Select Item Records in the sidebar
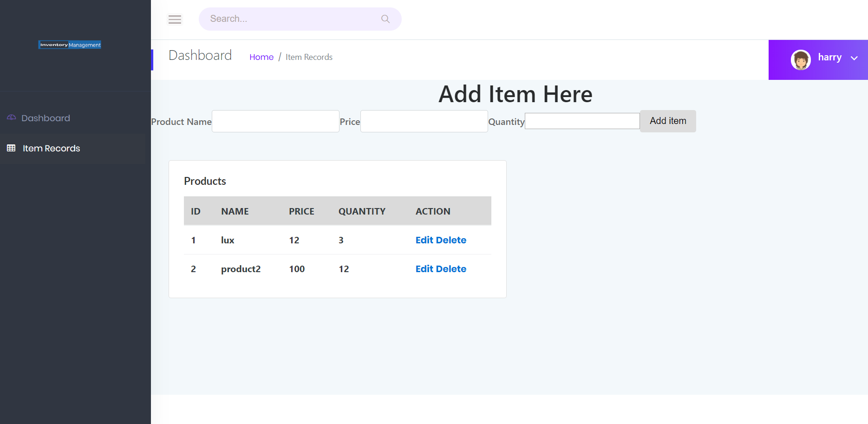This screenshot has width=868, height=424. (x=51, y=149)
